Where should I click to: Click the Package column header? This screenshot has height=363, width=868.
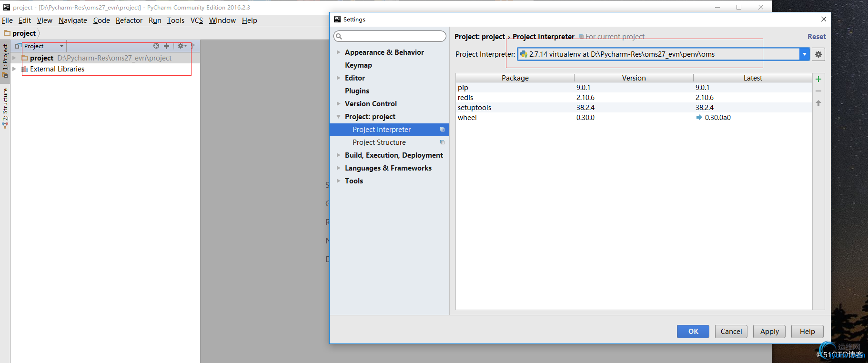pyautogui.click(x=515, y=78)
